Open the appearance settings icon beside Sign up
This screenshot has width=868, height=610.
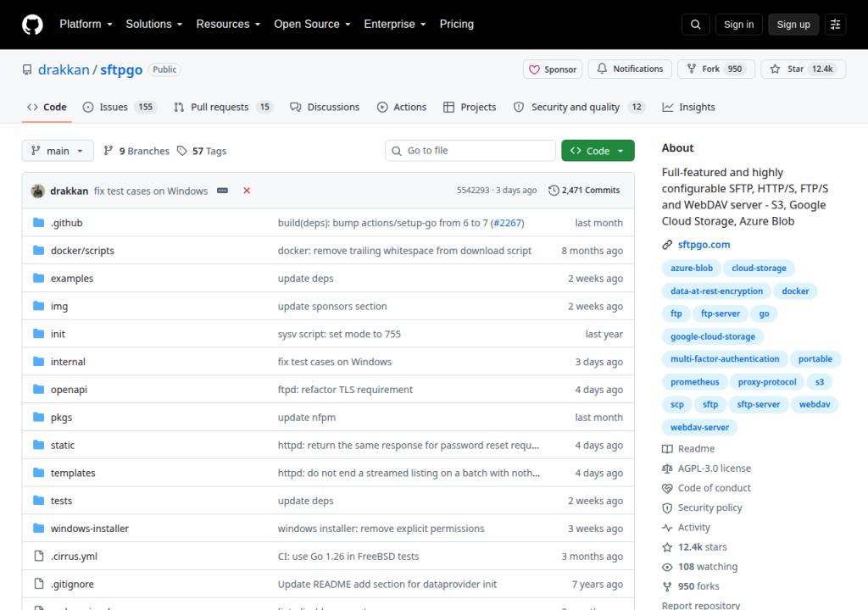(835, 25)
